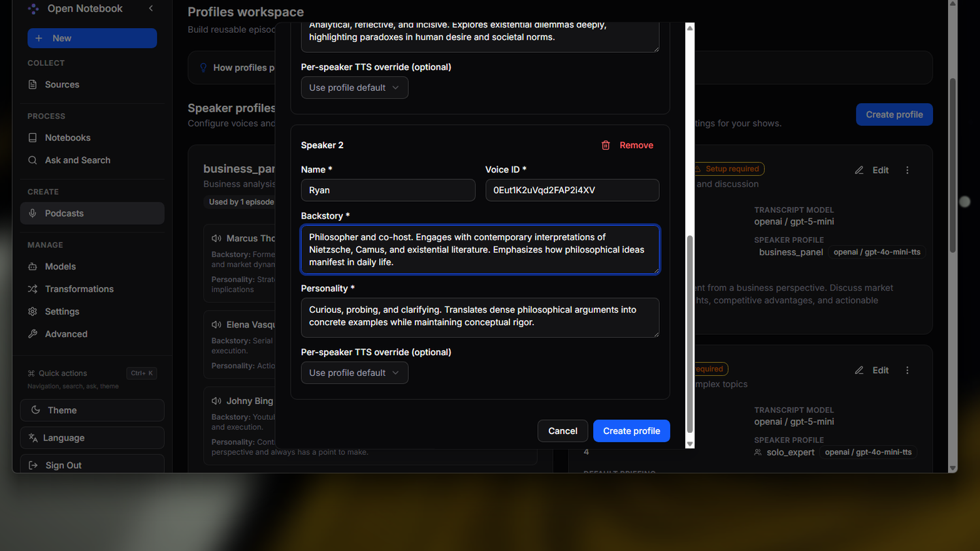980x551 pixels.
Task: Click the speaker icon beside Elena
Action: [216, 324]
